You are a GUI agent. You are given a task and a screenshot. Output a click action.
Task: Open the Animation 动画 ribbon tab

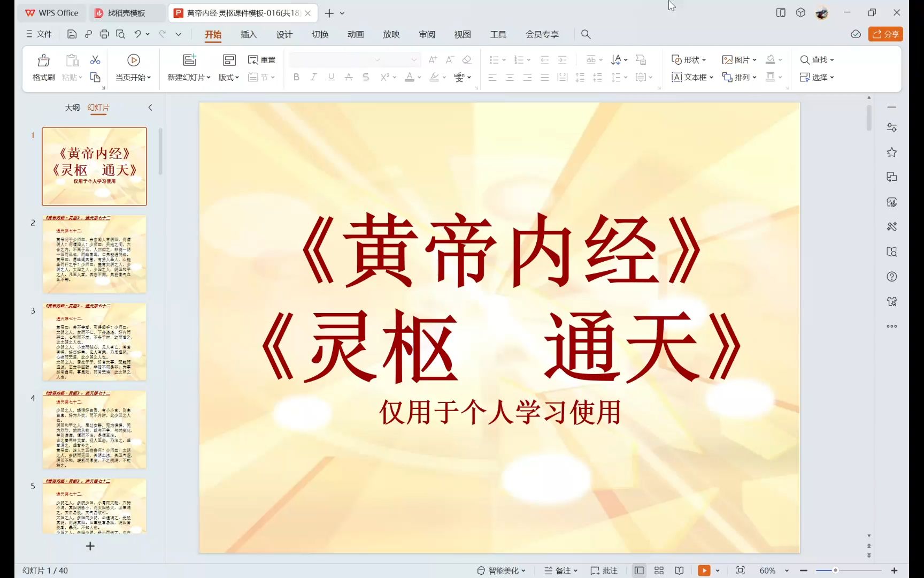(356, 34)
